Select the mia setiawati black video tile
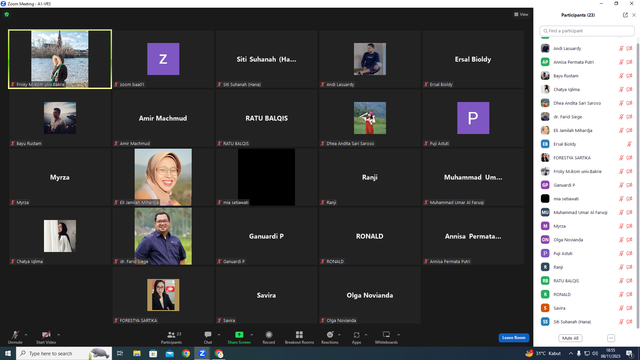Image resolution: width=640 pixels, height=360 pixels. (x=267, y=177)
